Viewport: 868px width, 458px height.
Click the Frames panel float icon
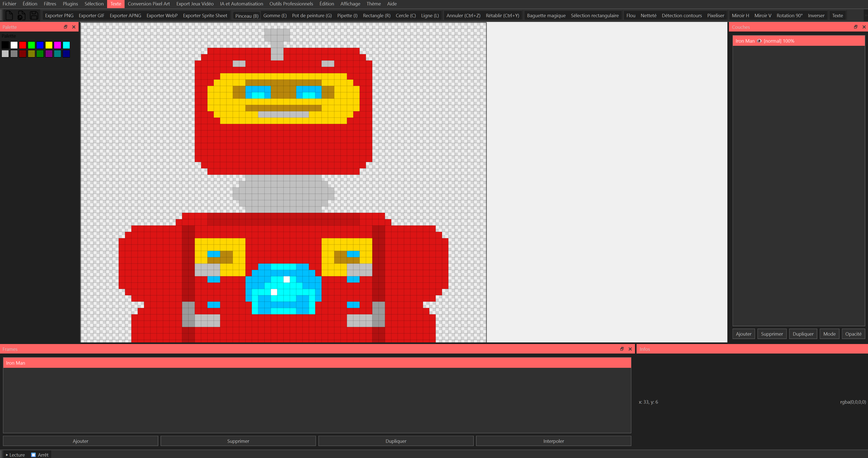[622, 349]
